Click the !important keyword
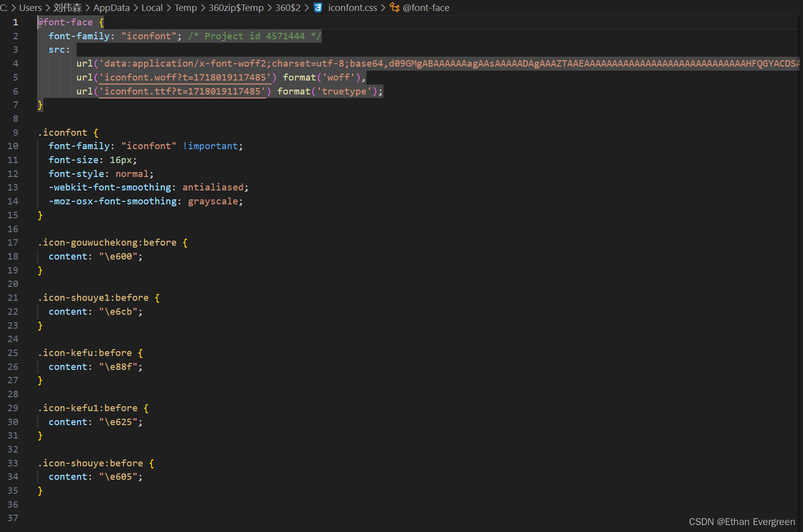 (x=210, y=146)
